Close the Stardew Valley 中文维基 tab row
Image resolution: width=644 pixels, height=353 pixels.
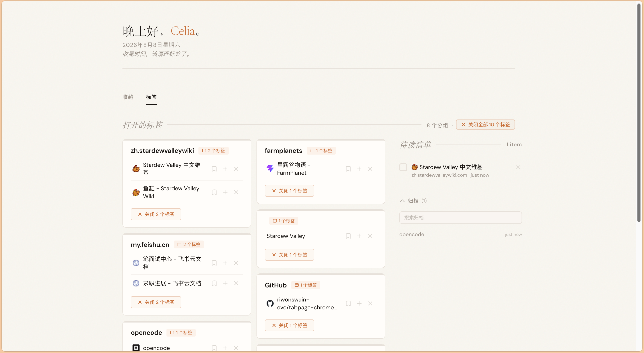(x=236, y=169)
